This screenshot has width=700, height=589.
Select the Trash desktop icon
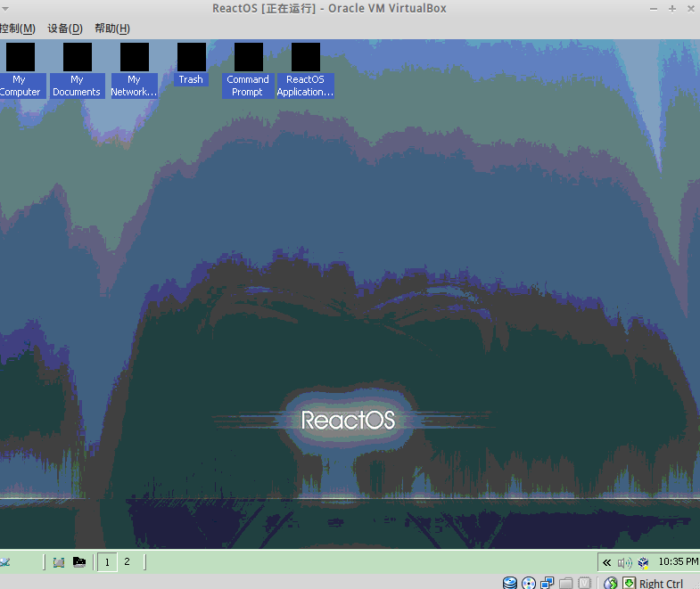point(191,64)
